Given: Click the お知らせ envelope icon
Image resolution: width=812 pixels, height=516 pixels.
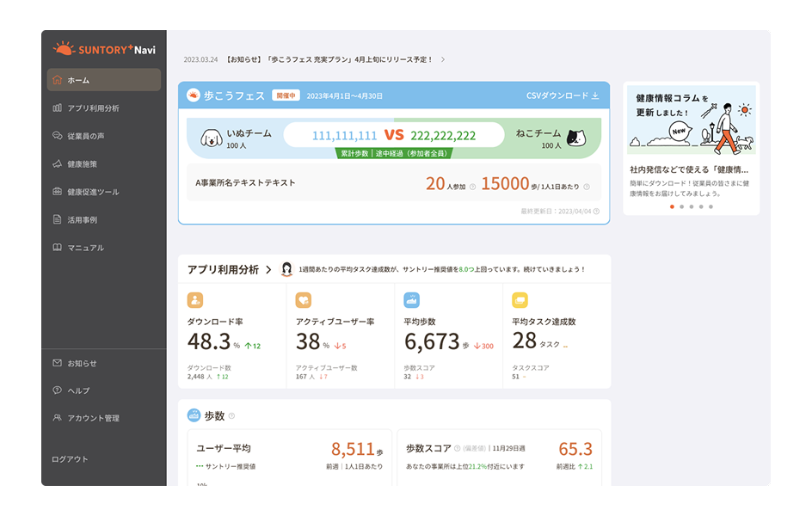Looking at the screenshot, I should (x=58, y=363).
